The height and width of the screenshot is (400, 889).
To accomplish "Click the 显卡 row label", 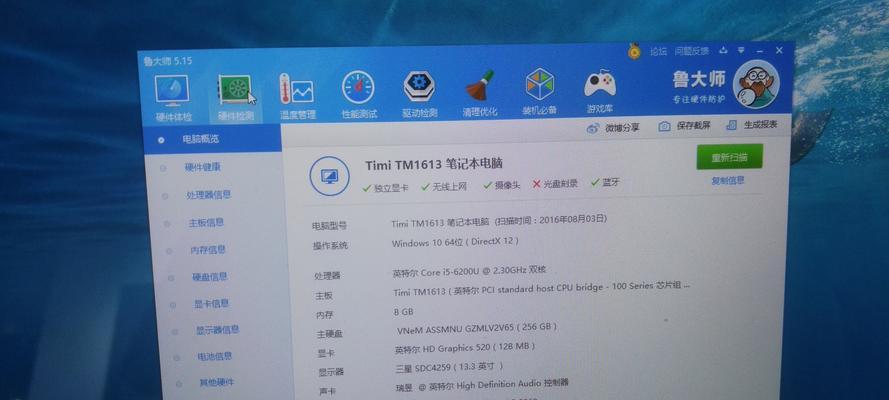I will [326, 354].
